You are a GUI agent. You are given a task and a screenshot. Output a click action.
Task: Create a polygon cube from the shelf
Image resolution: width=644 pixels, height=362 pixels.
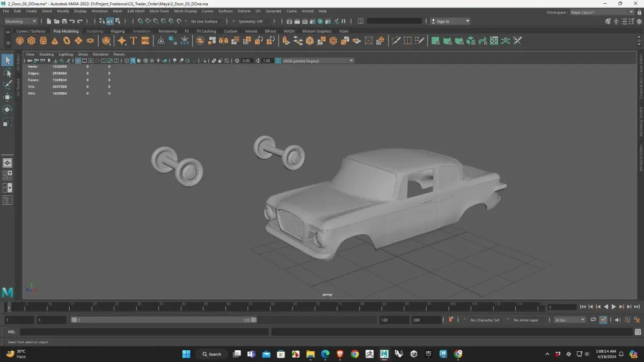(x=32, y=41)
